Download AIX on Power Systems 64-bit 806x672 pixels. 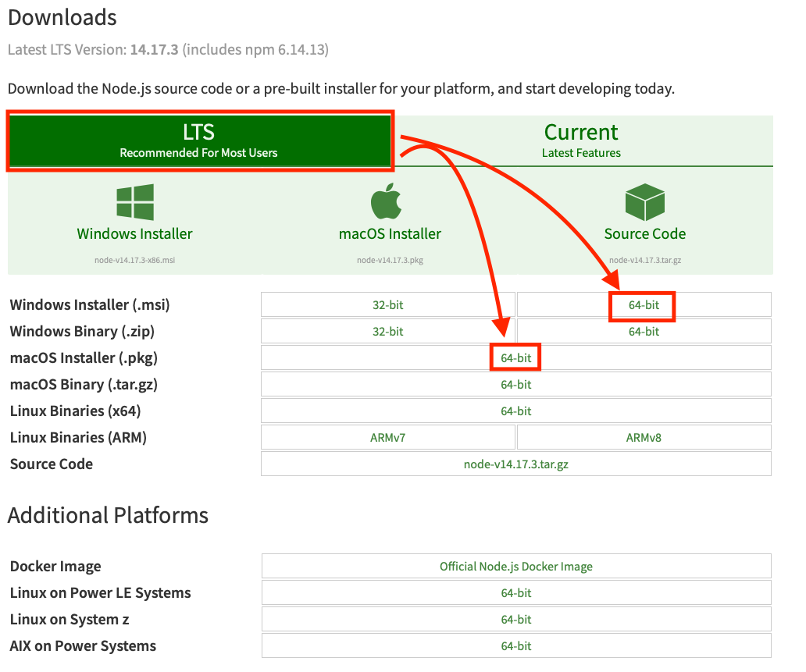(x=515, y=645)
